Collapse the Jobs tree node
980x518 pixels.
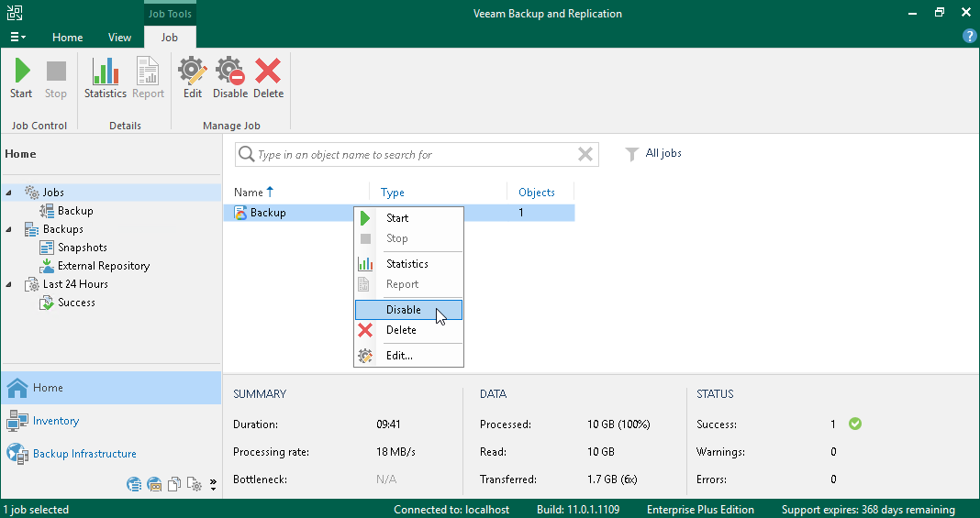coord(9,193)
